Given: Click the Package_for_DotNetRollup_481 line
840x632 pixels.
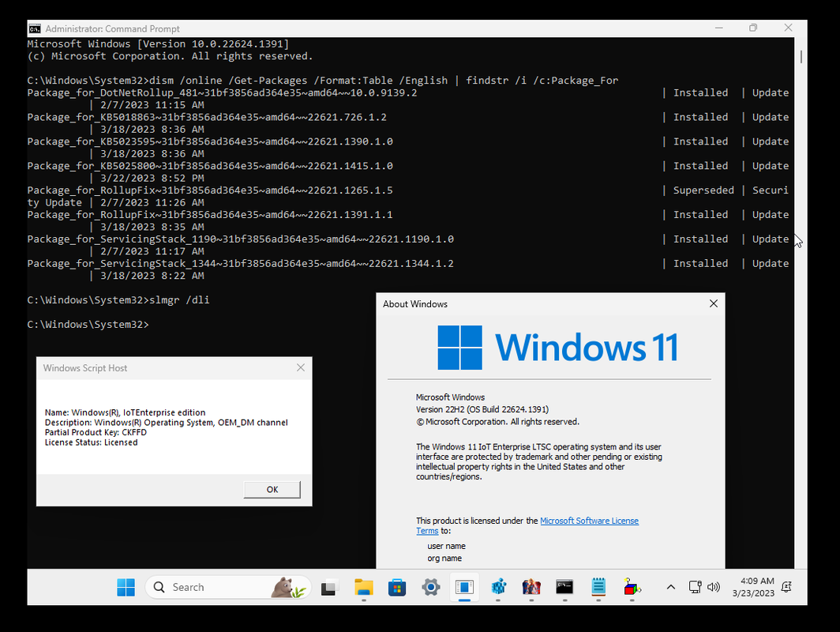Looking at the screenshot, I should 223,92.
